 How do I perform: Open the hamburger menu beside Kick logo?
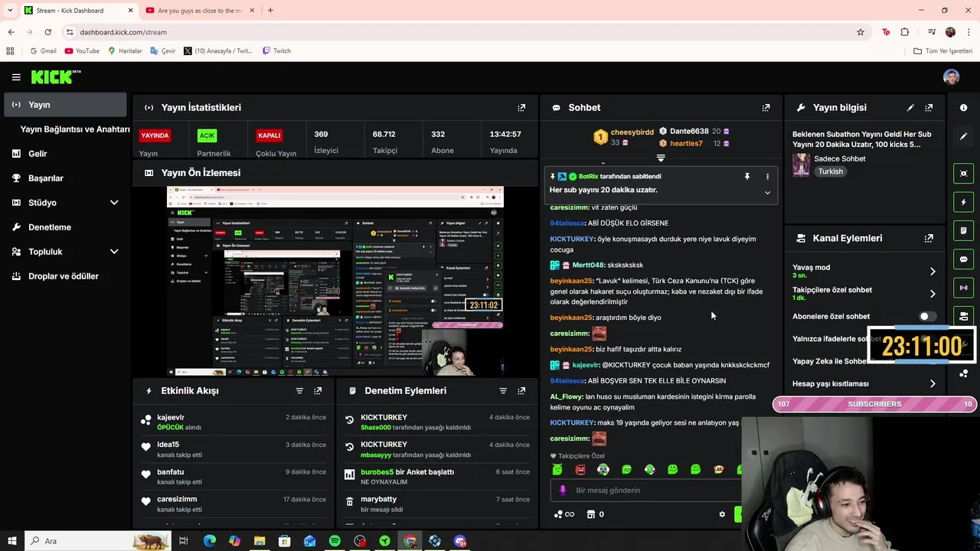16,77
